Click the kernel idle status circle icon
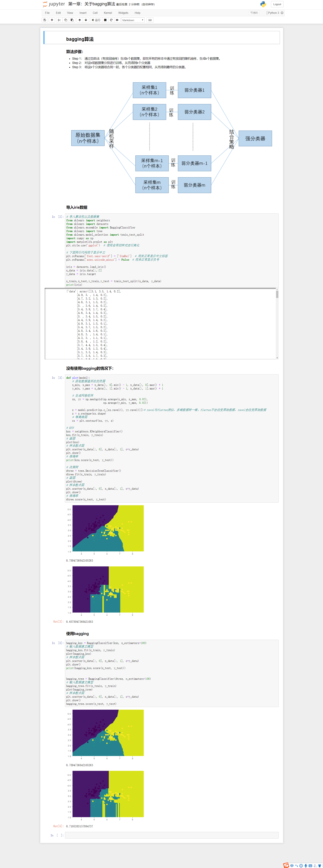Viewport: 323px width, 868px height. 282,13
